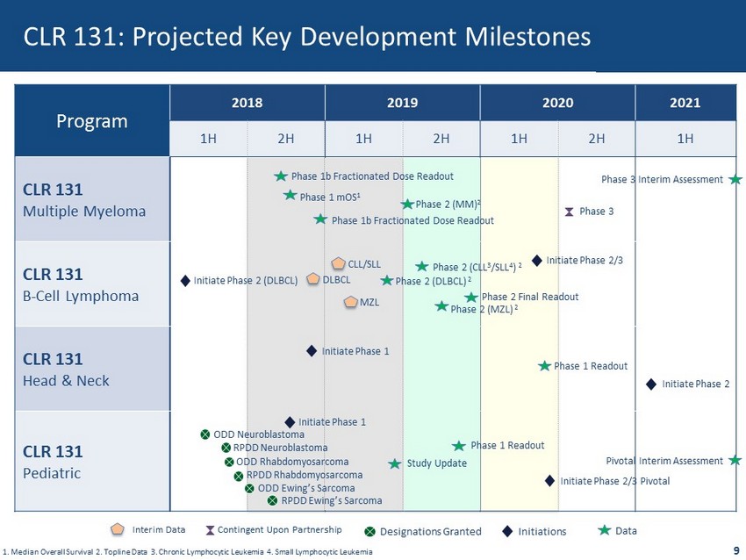
Task: Click the green circle beside RPDD Ewing's Sarcoma
Action: (272, 501)
